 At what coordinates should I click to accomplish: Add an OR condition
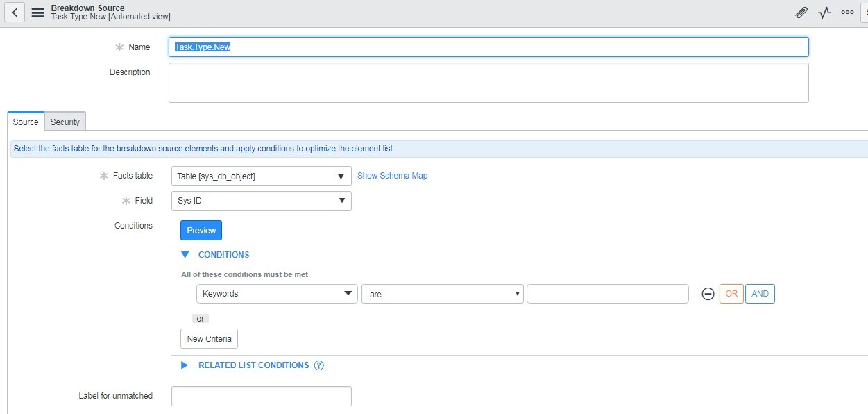click(731, 294)
